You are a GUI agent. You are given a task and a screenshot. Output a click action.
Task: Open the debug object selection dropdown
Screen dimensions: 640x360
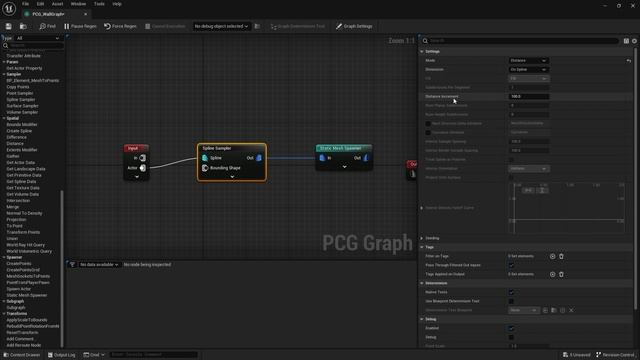[221, 26]
